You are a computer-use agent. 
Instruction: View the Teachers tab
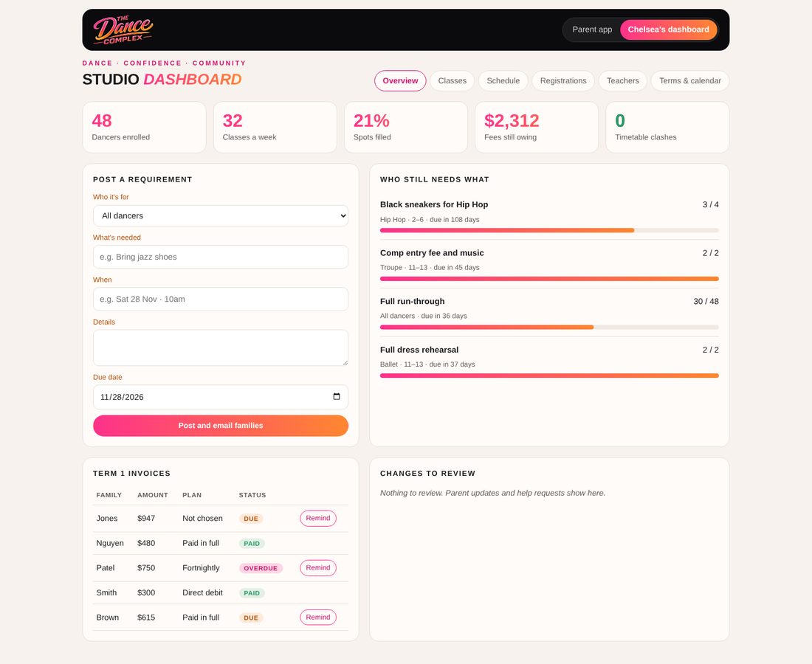pos(622,80)
